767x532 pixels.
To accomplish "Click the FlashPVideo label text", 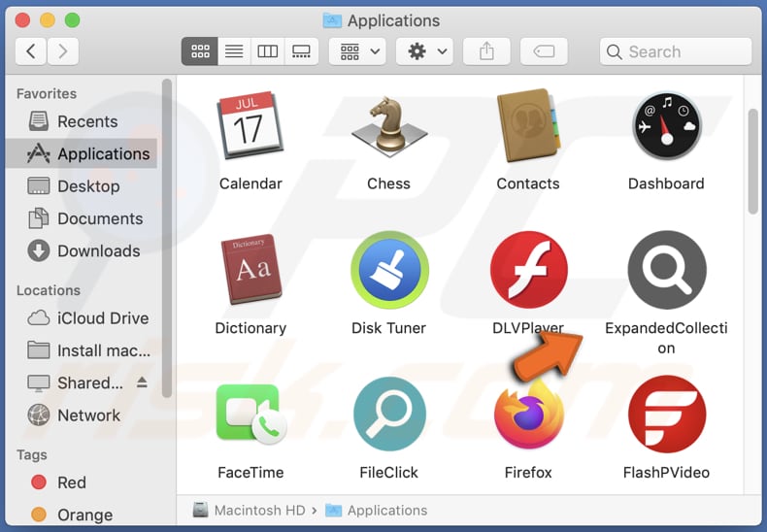I will [x=666, y=473].
